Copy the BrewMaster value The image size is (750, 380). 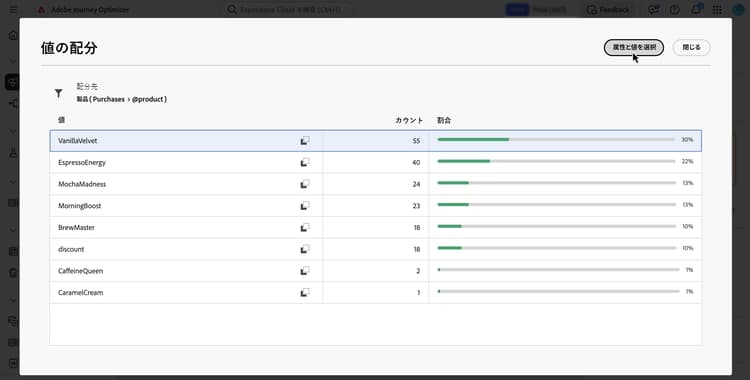pyautogui.click(x=305, y=227)
